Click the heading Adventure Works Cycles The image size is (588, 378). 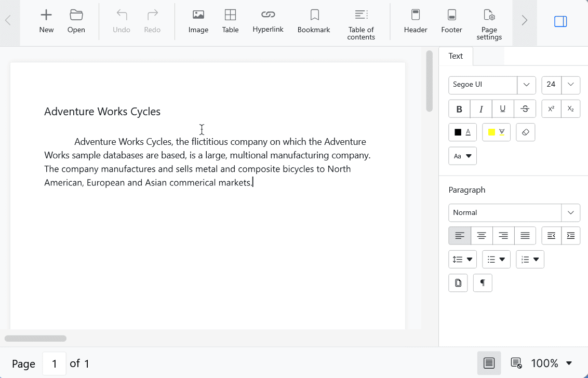coord(102,111)
